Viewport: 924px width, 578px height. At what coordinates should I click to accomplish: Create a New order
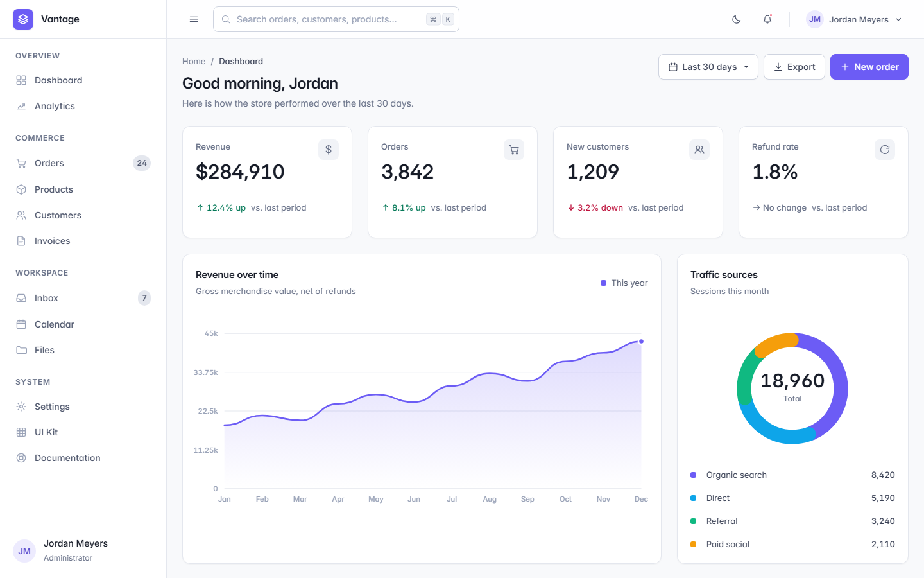point(869,67)
